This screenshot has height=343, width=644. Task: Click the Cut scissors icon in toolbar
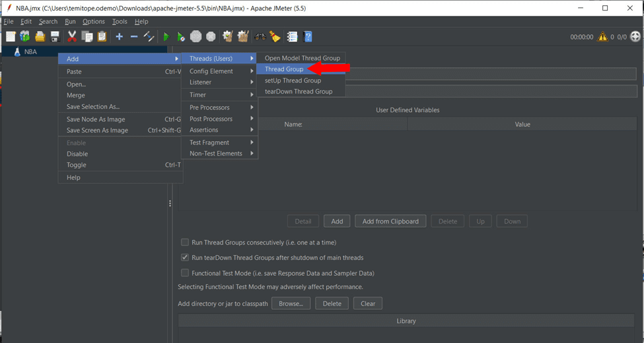pos(72,37)
